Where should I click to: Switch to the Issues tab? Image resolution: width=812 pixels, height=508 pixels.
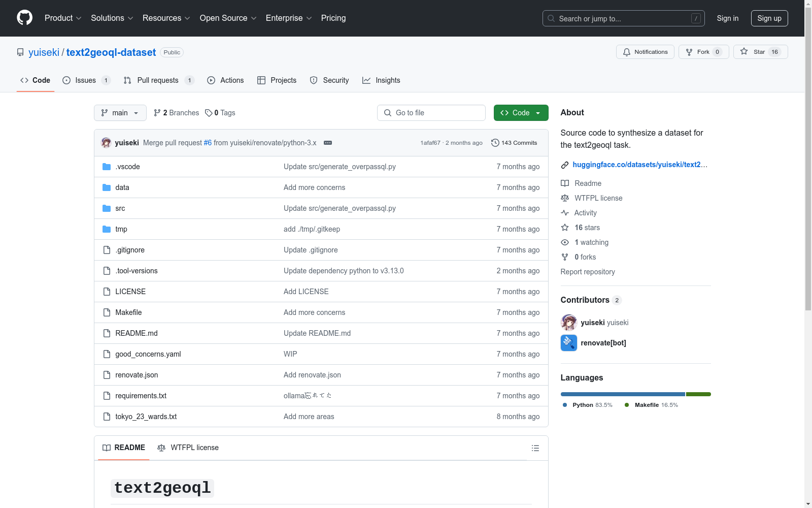(86, 80)
